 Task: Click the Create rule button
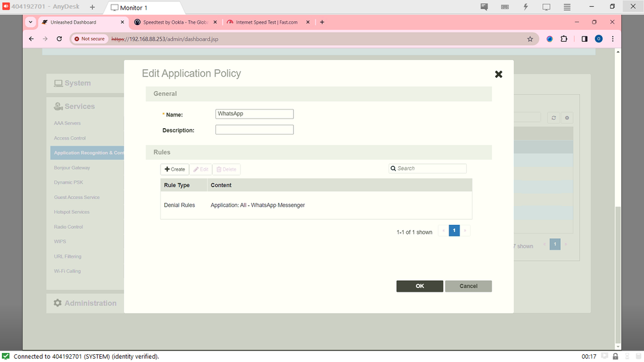(175, 169)
